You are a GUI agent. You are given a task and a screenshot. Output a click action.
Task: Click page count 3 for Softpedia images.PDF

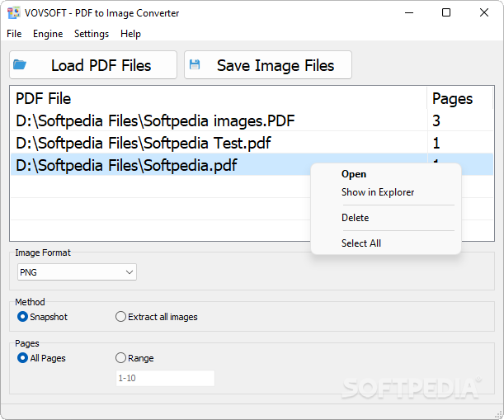436,121
